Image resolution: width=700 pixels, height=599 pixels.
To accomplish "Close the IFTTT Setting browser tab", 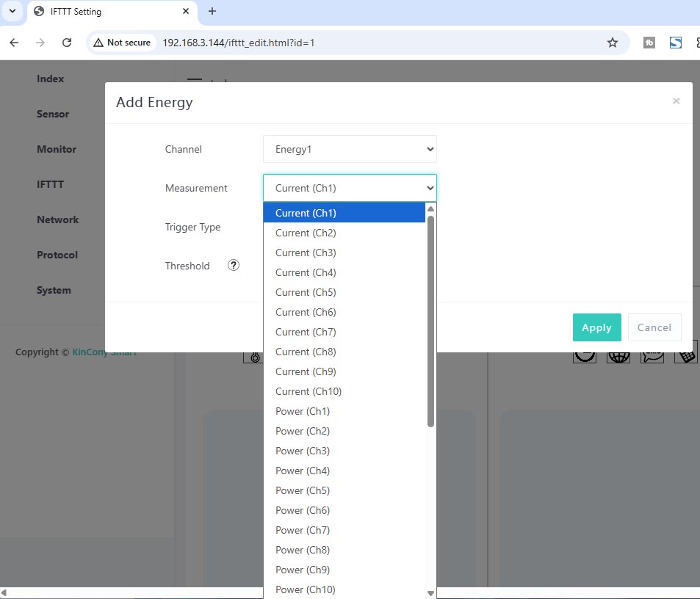I will click(186, 12).
